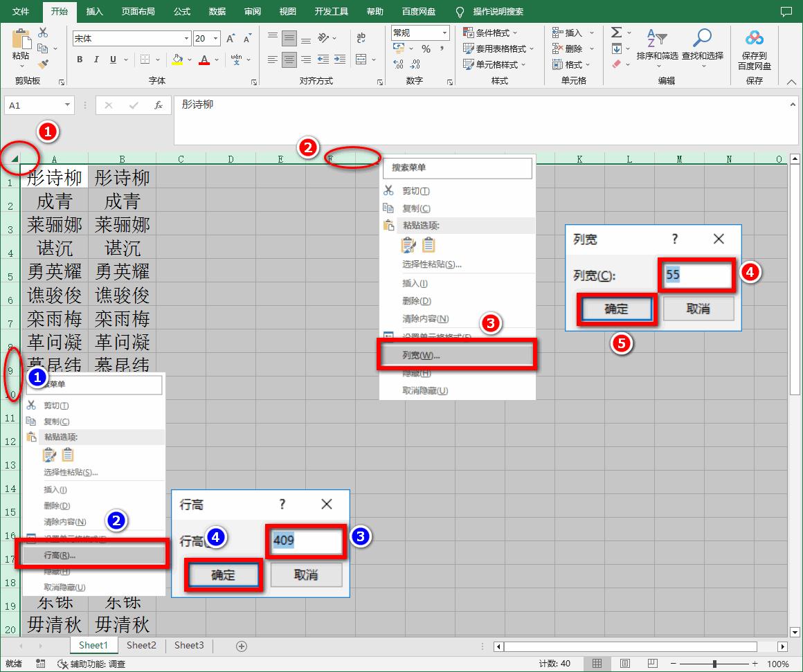Toggle Wrap Text in alignment group
The height and width of the screenshot is (672, 803).
click(361, 37)
